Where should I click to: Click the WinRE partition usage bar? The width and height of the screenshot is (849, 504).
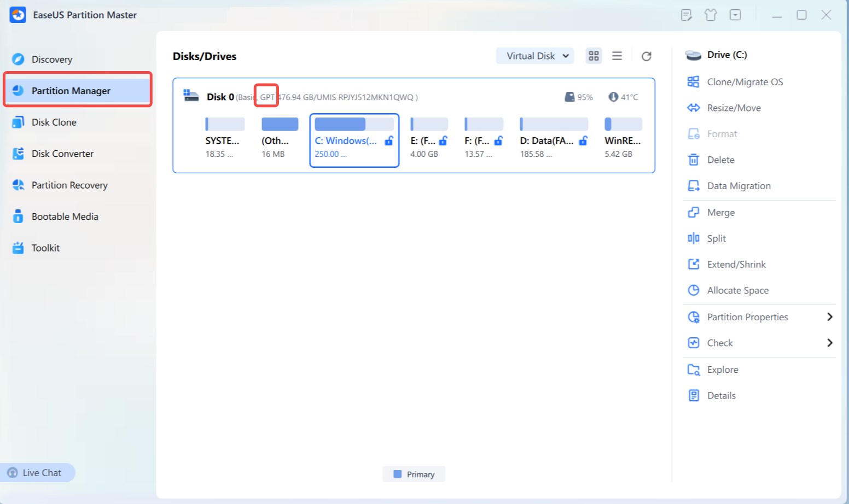click(x=623, y=124)
